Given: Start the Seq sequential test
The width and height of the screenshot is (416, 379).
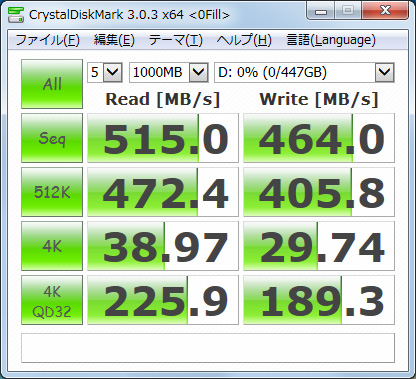Looking at the screenshot, I should point(52,138).
